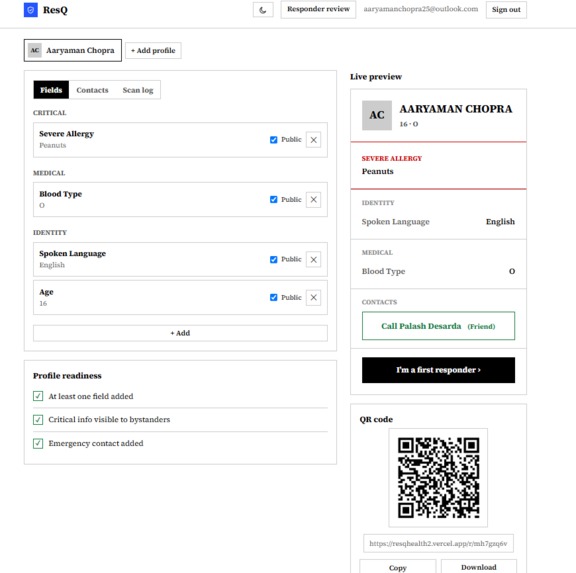Download the QR code
The image size is (576, 573).
479,567
